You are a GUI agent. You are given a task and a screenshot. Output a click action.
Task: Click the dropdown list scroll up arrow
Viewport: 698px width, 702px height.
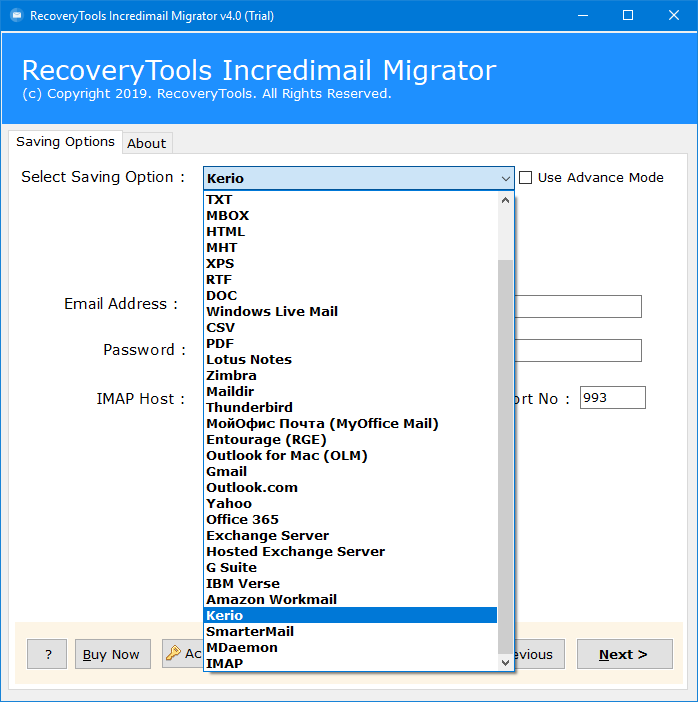pos(505,200)
